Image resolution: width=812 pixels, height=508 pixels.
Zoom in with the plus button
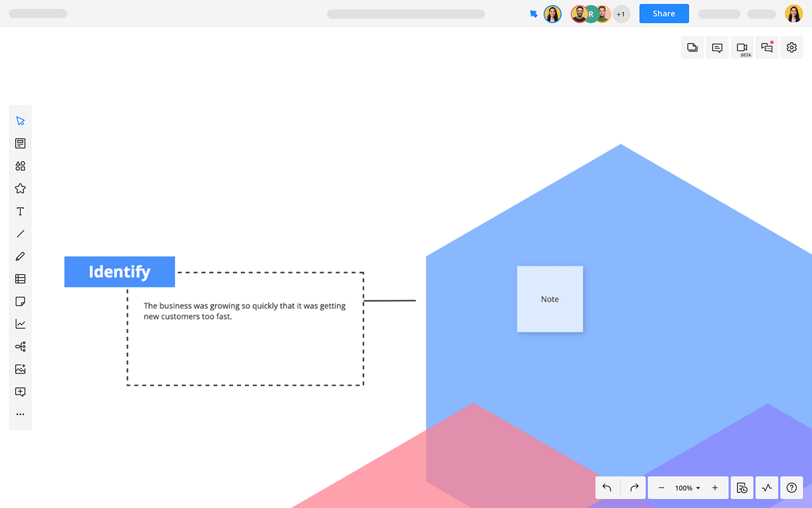(x=715, y=488)
